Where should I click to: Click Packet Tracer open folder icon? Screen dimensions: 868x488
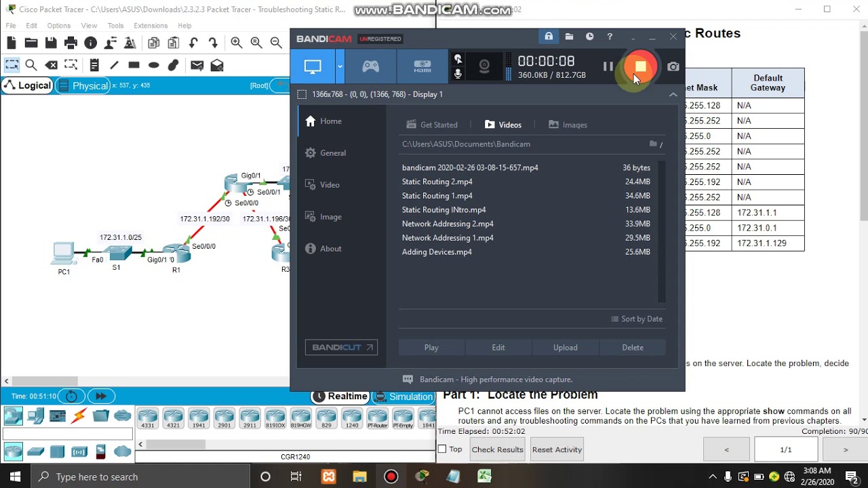pyautogui.click(x=31, y=43)
